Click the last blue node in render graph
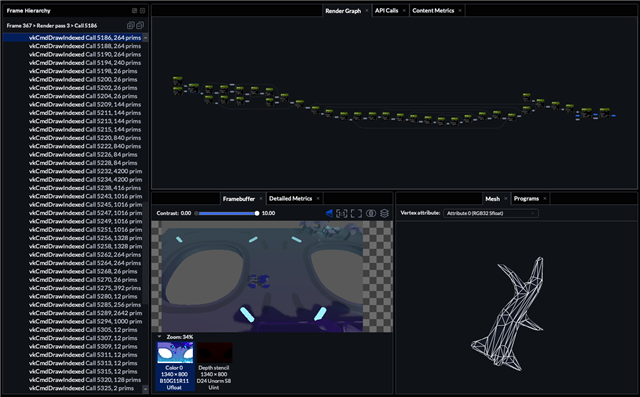Viewport: 640px width, 397px height. coord(613,116)
